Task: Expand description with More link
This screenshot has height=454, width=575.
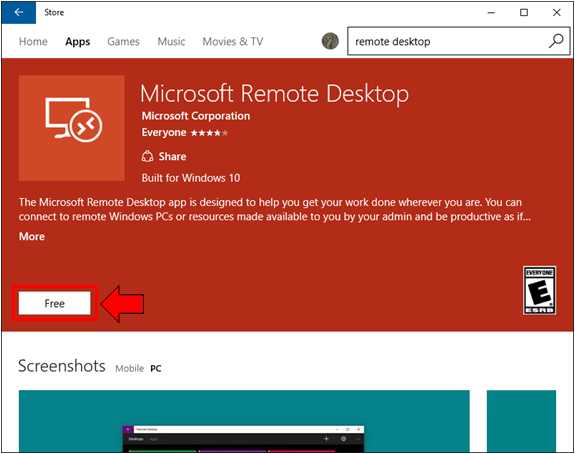Action: (32, 237)
